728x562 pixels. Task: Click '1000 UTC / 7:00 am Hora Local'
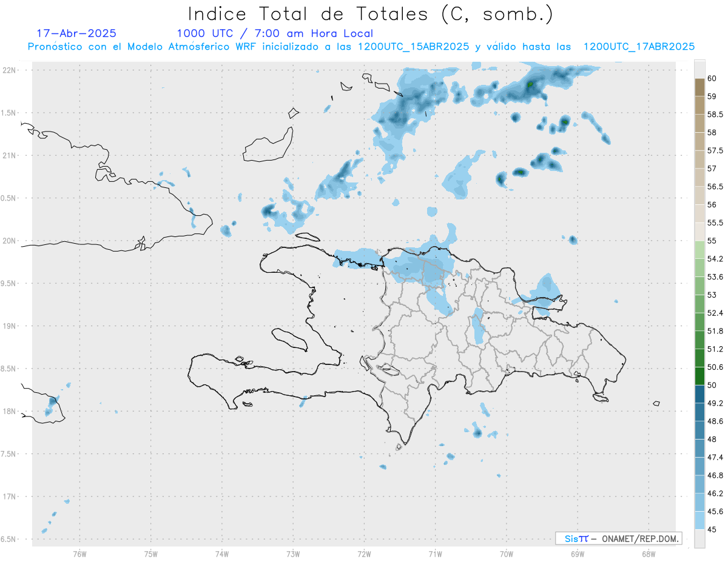point(275,33)
